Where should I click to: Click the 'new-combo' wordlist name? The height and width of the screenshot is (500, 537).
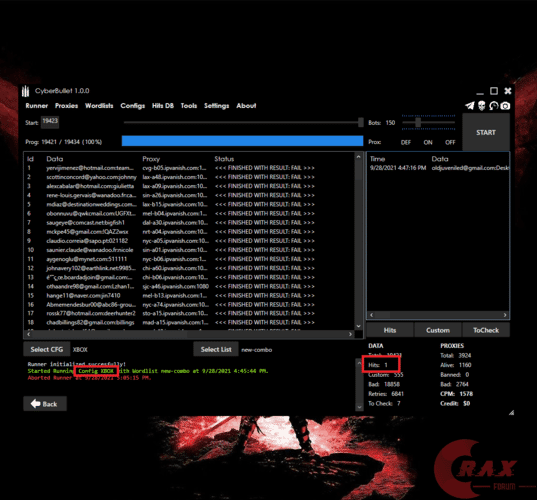point(257,350)
